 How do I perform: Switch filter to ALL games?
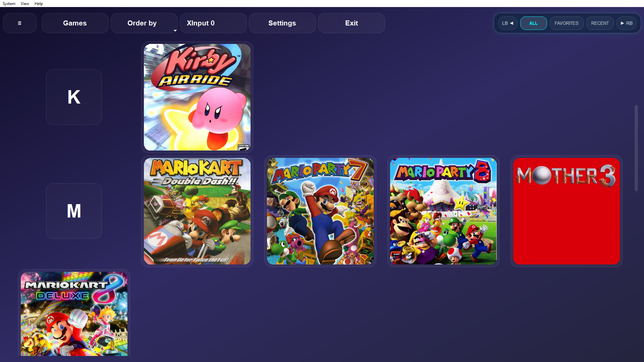[x=533, y=23]
